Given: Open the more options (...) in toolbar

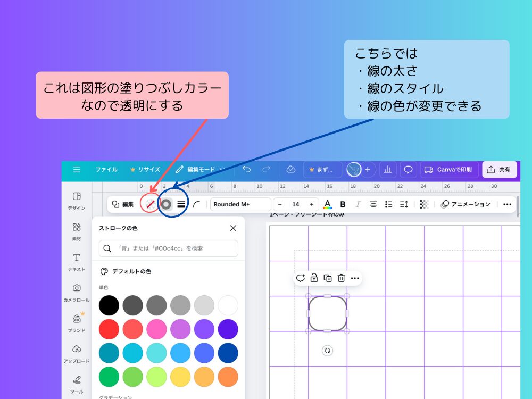Looking at the screenshot, I should (x=507, y=204).
